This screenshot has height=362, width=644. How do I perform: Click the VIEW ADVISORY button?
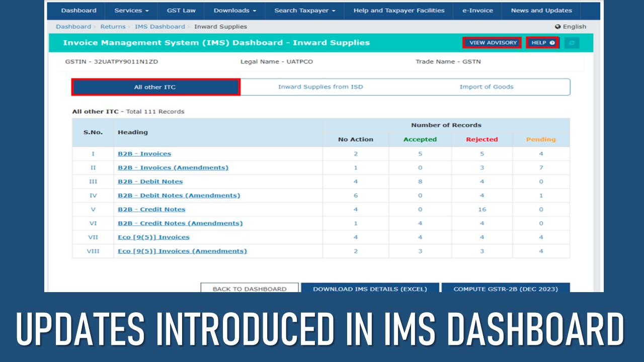click(x=493, y=43)
